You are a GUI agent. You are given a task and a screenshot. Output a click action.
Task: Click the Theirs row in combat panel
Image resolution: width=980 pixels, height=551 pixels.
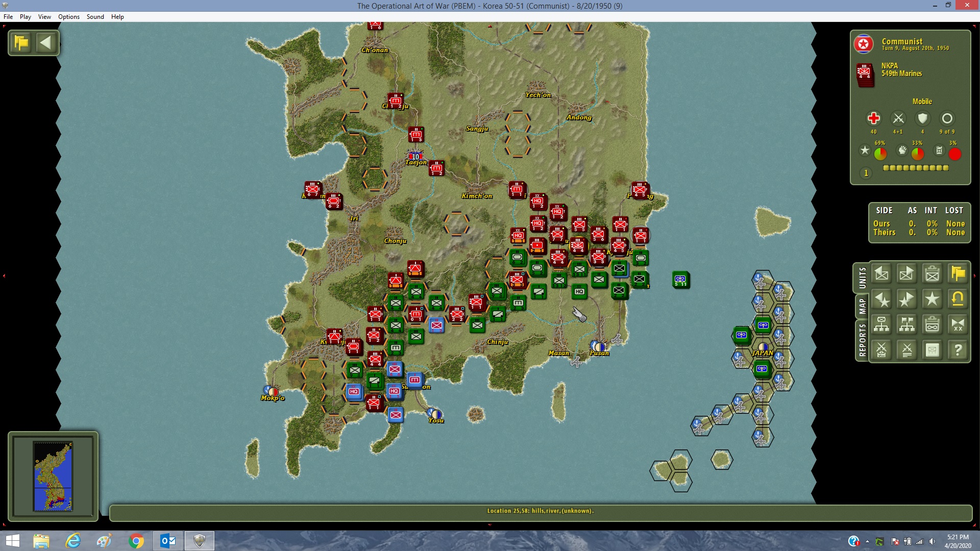point(919,232)
